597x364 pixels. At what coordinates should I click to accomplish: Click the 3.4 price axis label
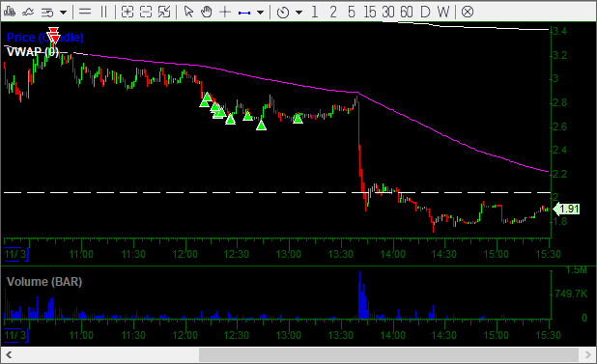[559, 31]
